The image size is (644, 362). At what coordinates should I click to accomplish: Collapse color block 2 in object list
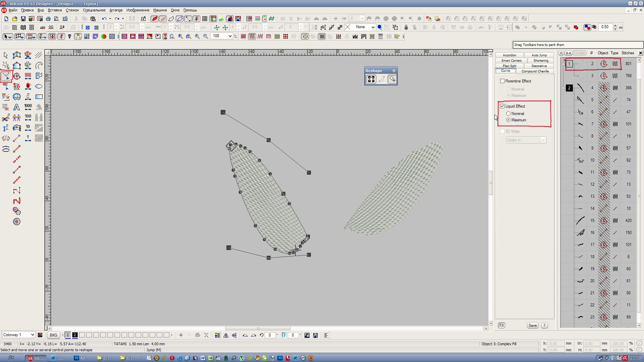[x=563, y=88]
